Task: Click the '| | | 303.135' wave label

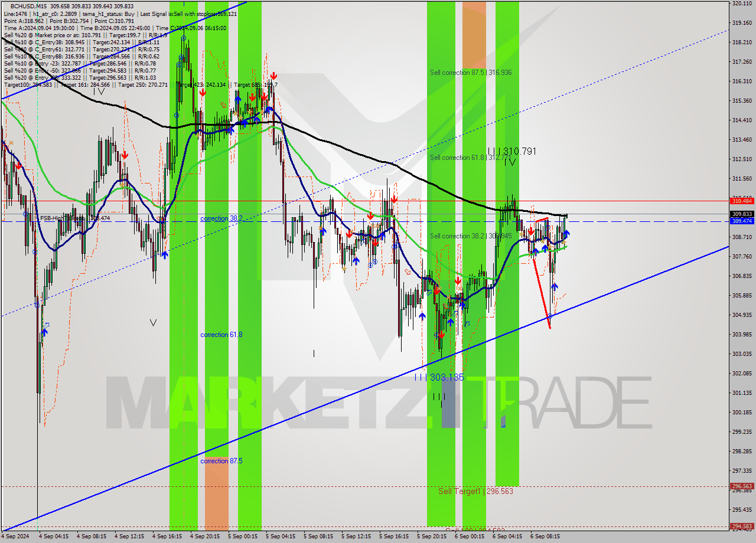Action: [x=439, y=377]
